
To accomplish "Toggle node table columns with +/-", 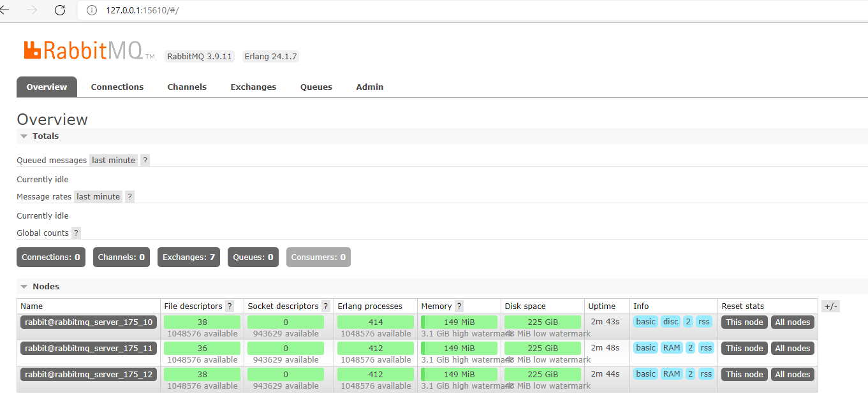I will 830,307.
